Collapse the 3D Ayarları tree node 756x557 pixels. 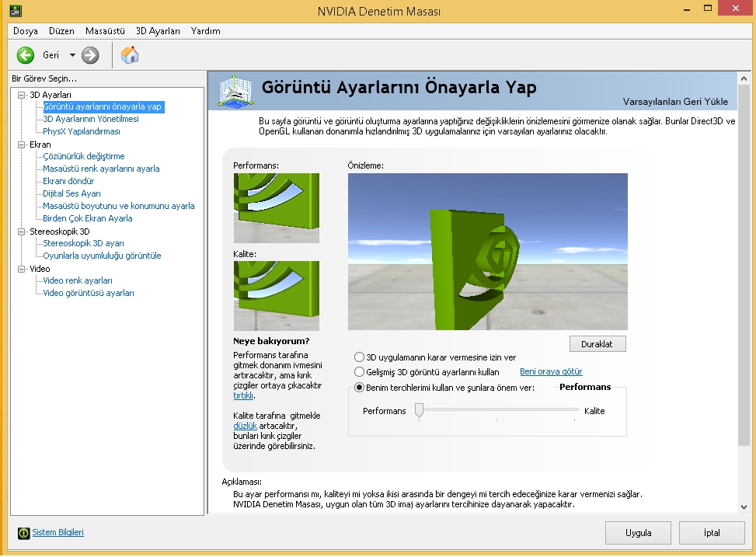[21, 95]
